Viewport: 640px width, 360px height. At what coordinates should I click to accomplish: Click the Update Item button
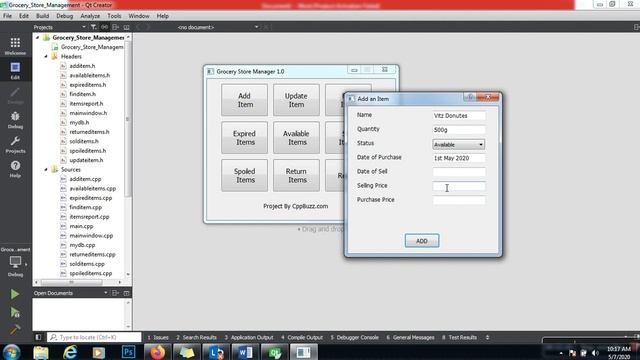coord(296,100)
